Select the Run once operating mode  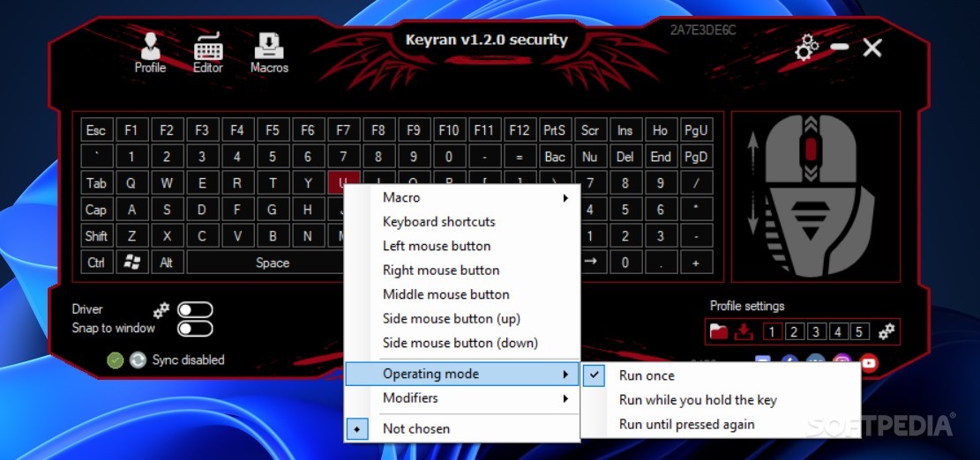720,375
